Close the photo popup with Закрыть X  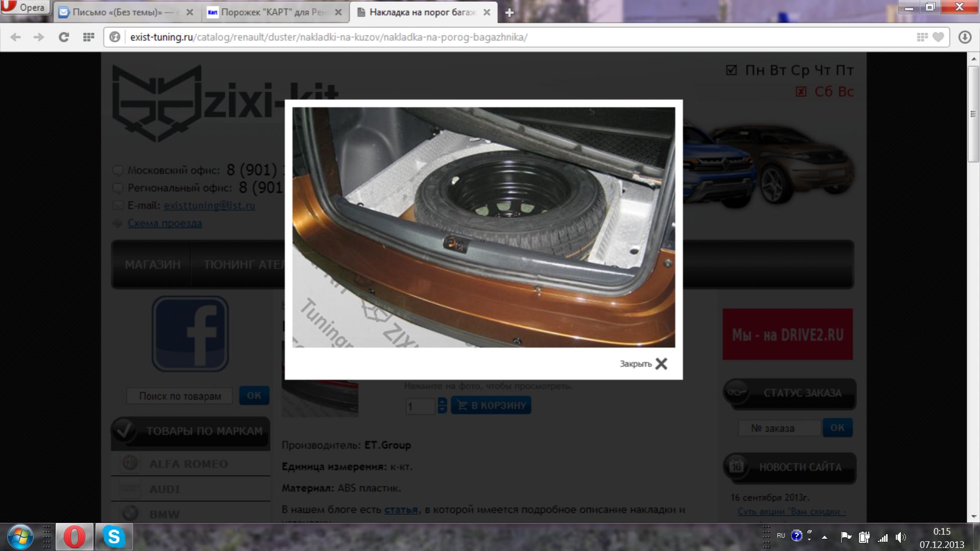pyautogui.click(x=643, y=364)
